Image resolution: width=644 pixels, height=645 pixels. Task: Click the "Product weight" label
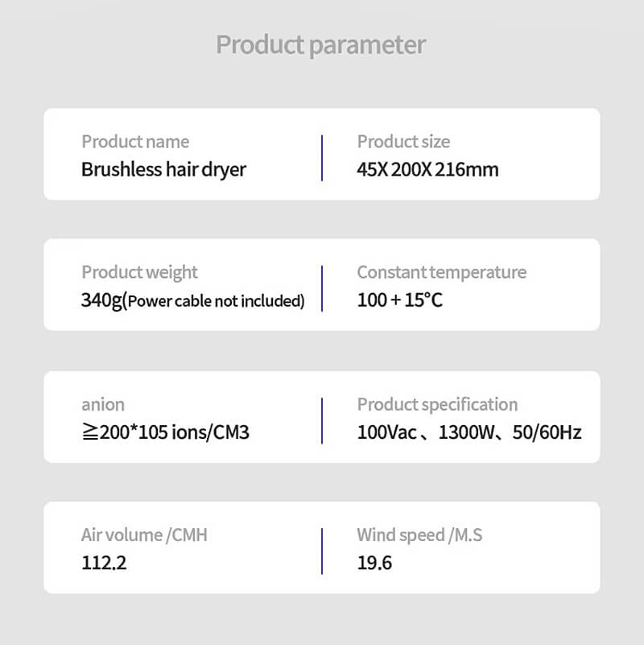tap(139, 272)
